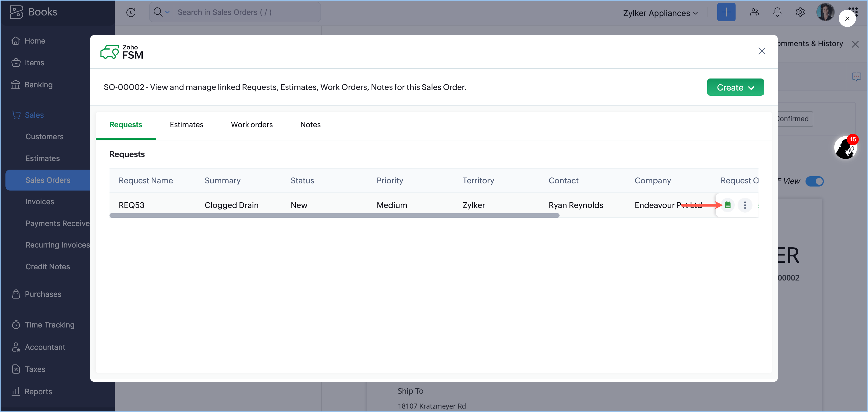The height and width of the screenshot is (412, 868).
Task: Click the comments chat bubble icon
Action: (856, 77)
